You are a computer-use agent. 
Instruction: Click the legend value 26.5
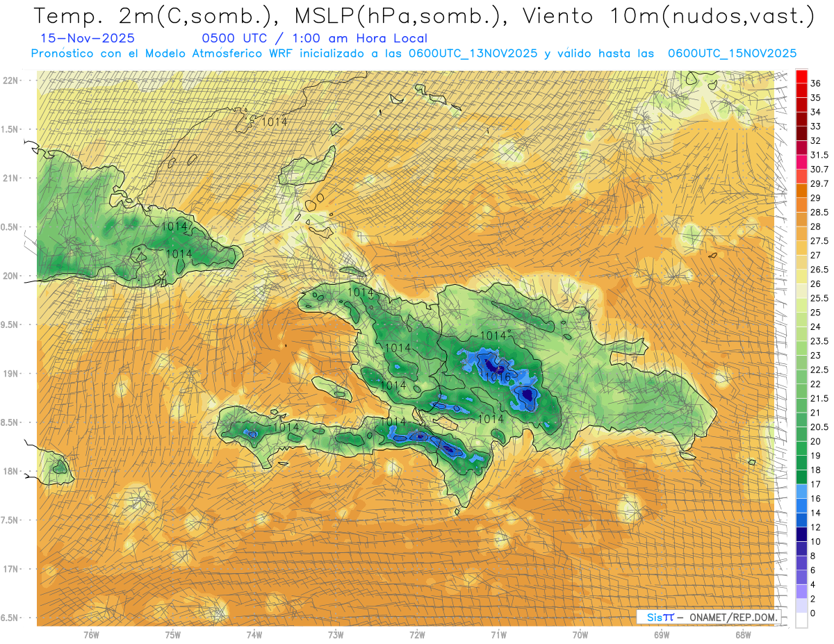(x=819, y=270)
